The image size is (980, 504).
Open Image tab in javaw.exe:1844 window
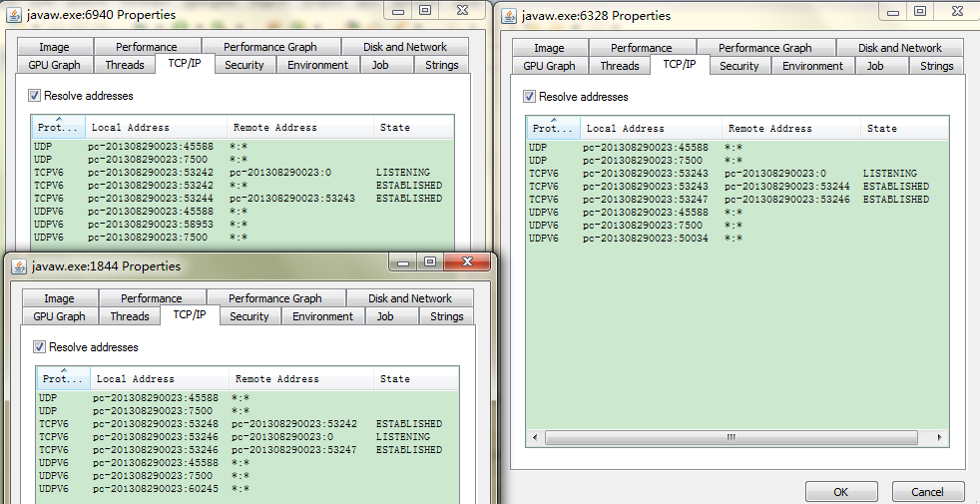click(59, 298)
